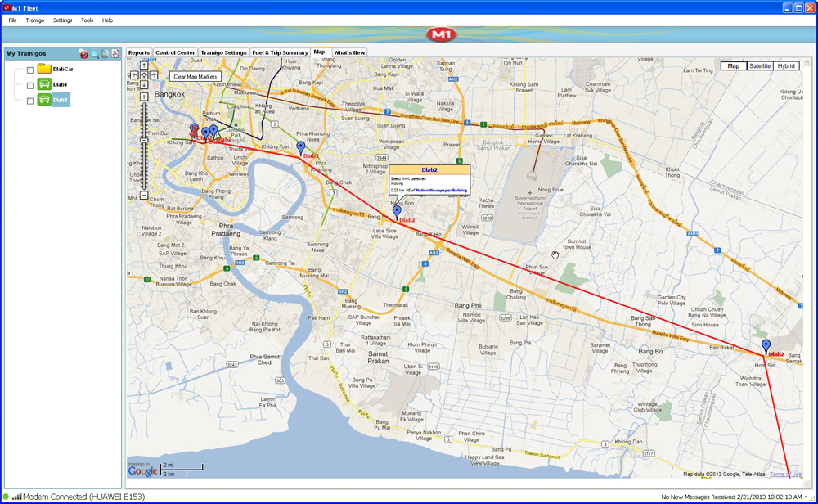The height and width of the screenshot is (504, 818).
Task: Click the magnifier search icon in My Tramigos header
Action: pos(94,54)
